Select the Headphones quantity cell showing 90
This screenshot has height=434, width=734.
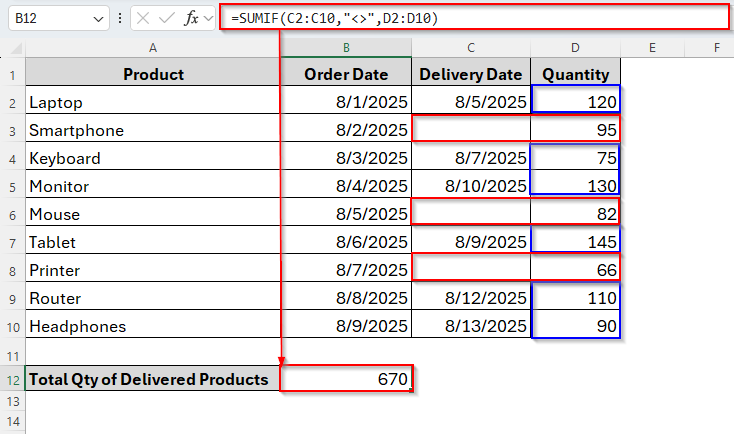click(575, 326)
